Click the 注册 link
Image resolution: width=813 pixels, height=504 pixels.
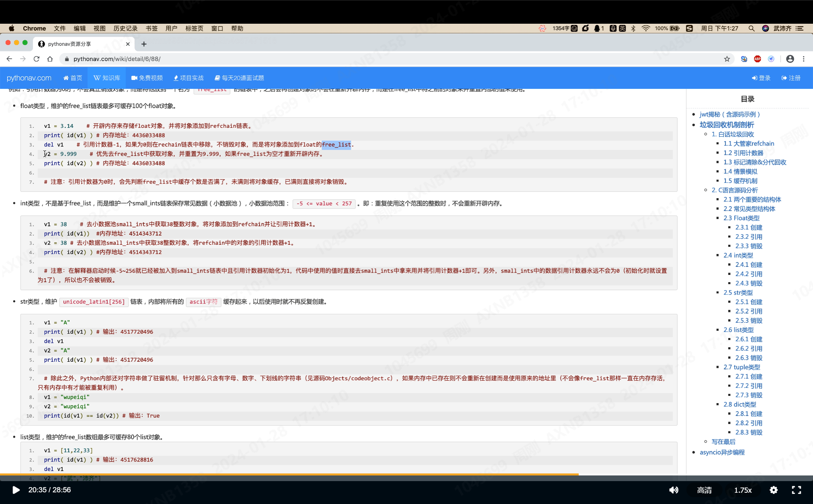(791, 78)
